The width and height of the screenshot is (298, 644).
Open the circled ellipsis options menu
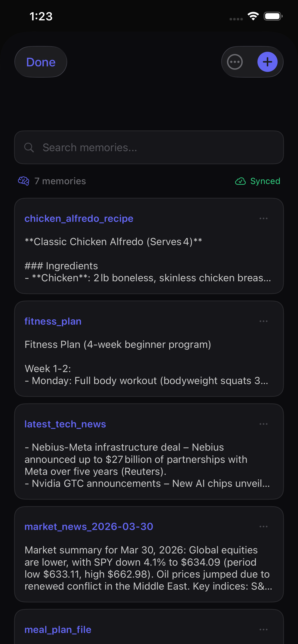coord(235,62)
